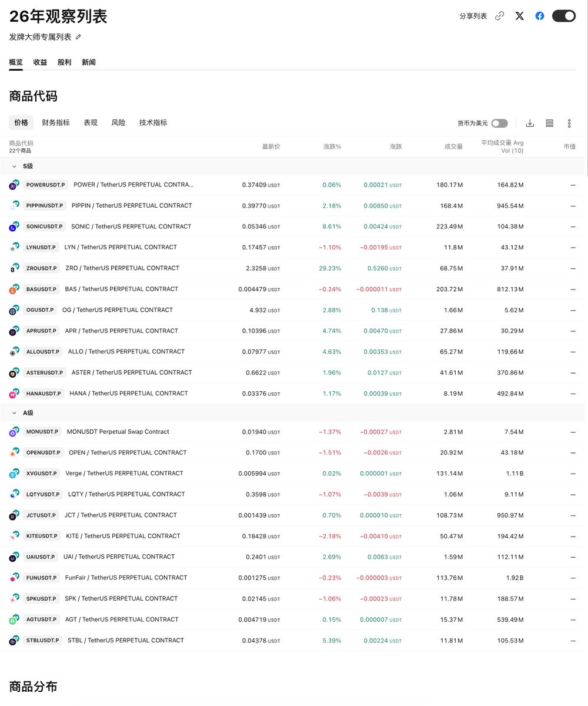The width and height of the screenshot is (588, 706).
Task: Sort by the 最新价 column header
Action: (271, 146)
